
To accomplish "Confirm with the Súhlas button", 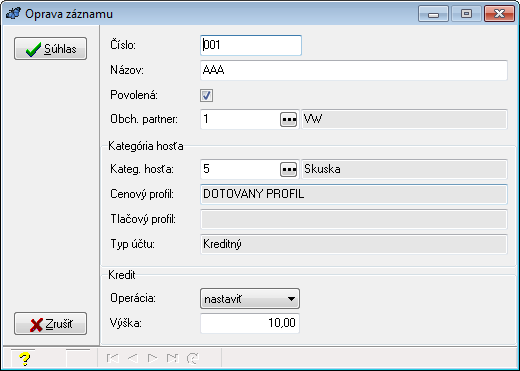I will pos(51,49).
